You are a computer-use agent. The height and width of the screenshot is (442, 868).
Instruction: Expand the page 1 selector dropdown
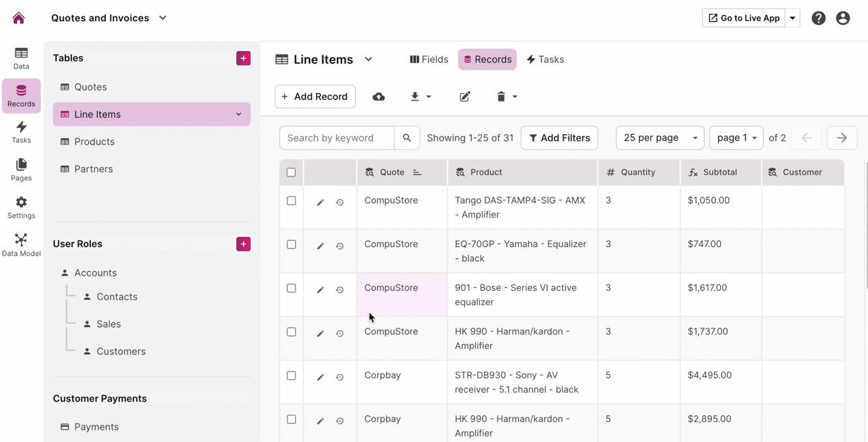pos(736,138)
